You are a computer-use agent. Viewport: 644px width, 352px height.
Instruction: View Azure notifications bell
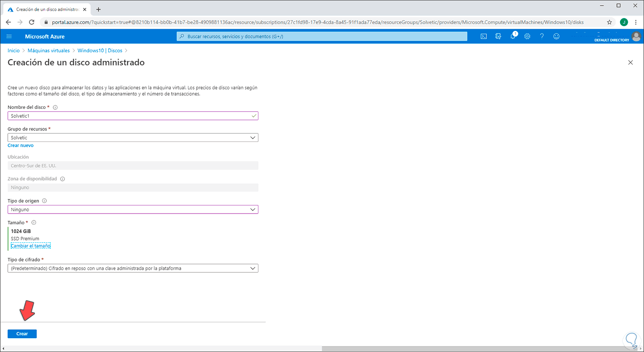coord(513,36)
